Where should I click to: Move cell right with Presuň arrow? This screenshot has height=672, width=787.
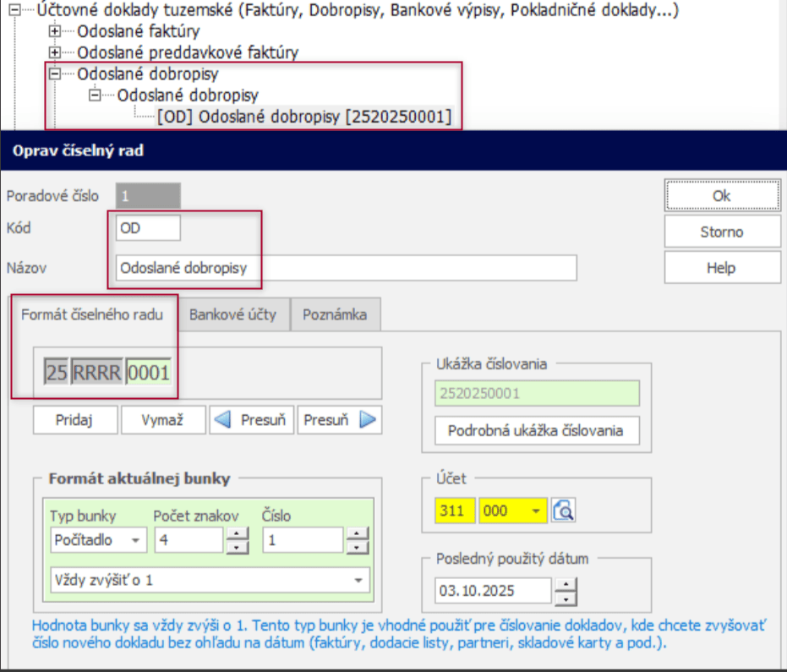(x=339, y=420)
